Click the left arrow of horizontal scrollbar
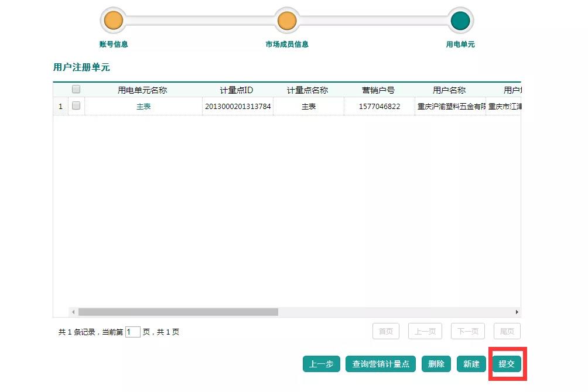The height and width of the screenshot is (392, 588). pos(73,312)
